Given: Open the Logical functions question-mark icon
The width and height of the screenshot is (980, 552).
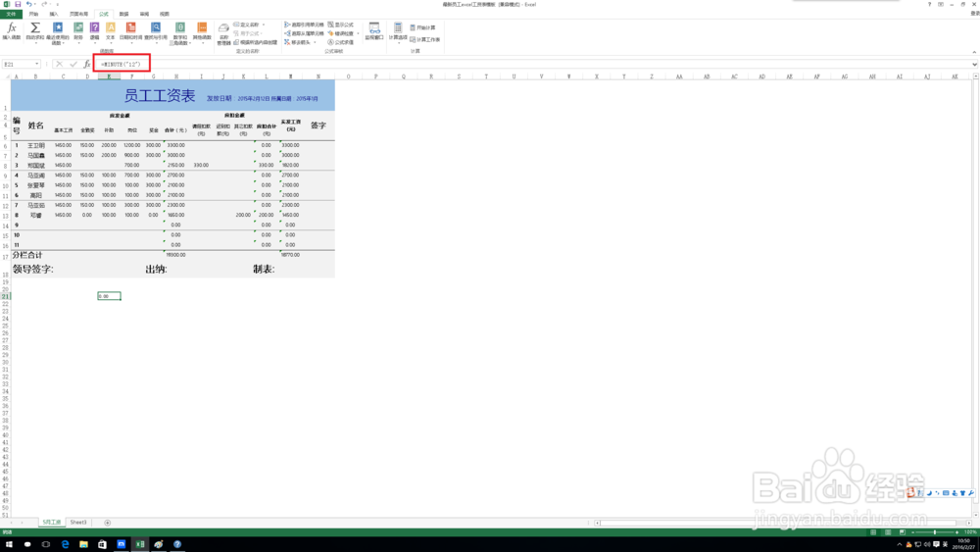Looking at the screenshot, I should pyautogui.click(x=94, y=31).
